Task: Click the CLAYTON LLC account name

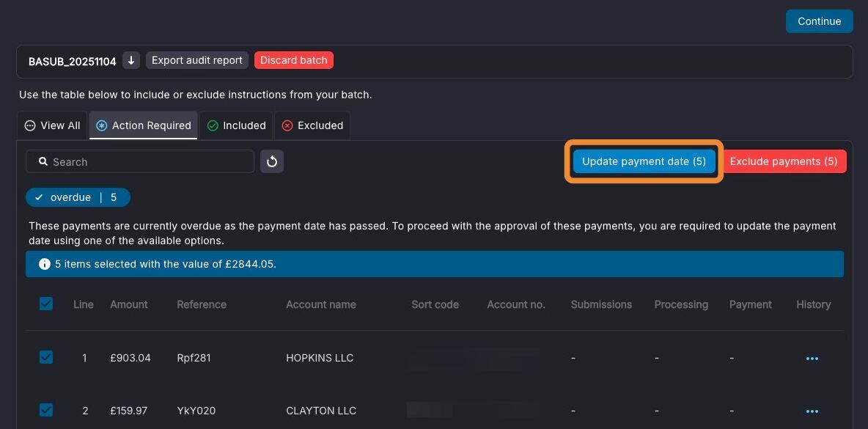Action: 321,411
